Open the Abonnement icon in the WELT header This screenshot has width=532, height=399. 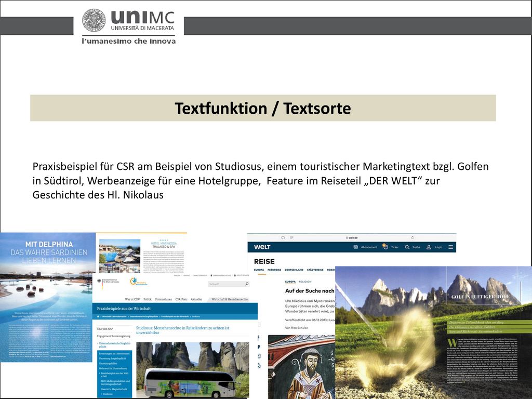355,247
